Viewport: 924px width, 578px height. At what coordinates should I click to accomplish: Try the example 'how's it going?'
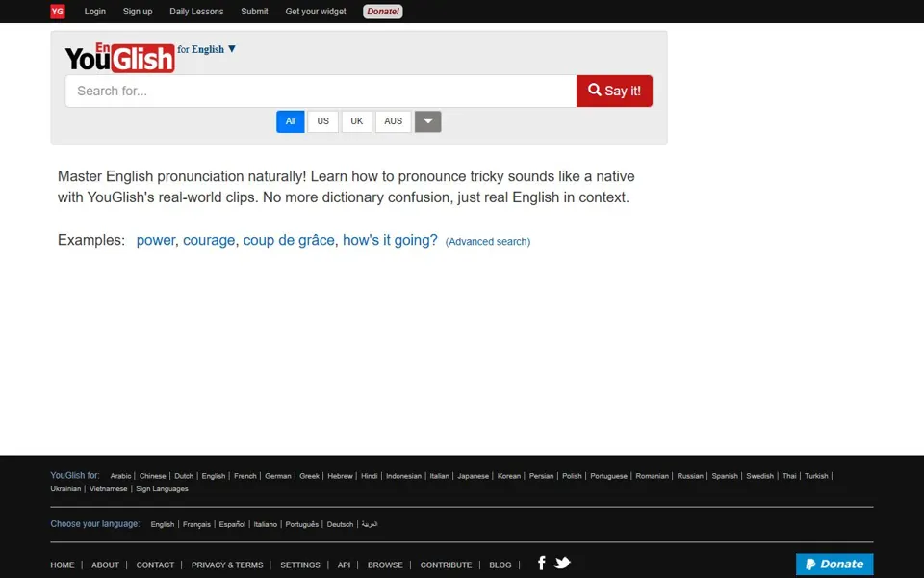390,240
